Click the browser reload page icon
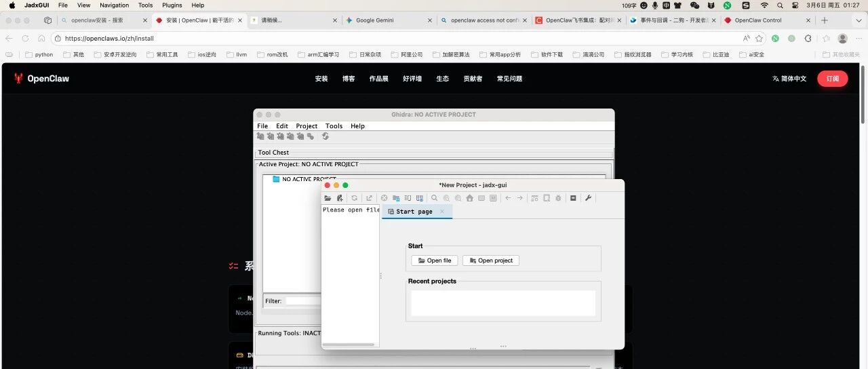Image resolution: width=868 pixels, height=369 pixels. pos(26,39)
